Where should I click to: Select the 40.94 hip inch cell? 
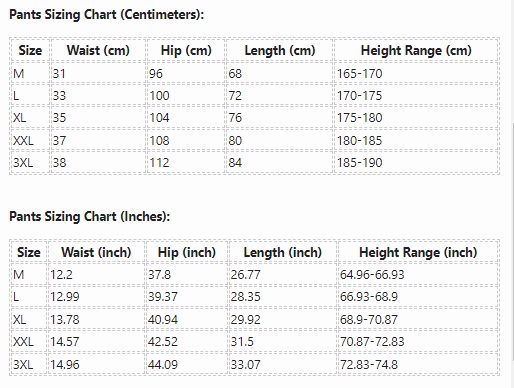click(x=187, y=319)
